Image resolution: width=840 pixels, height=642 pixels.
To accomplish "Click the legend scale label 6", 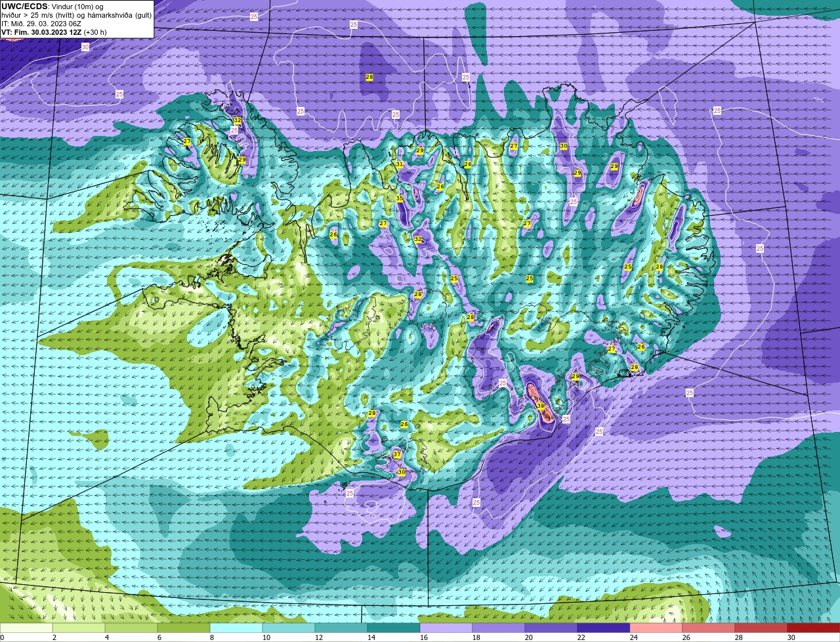I will coord(159,637).
